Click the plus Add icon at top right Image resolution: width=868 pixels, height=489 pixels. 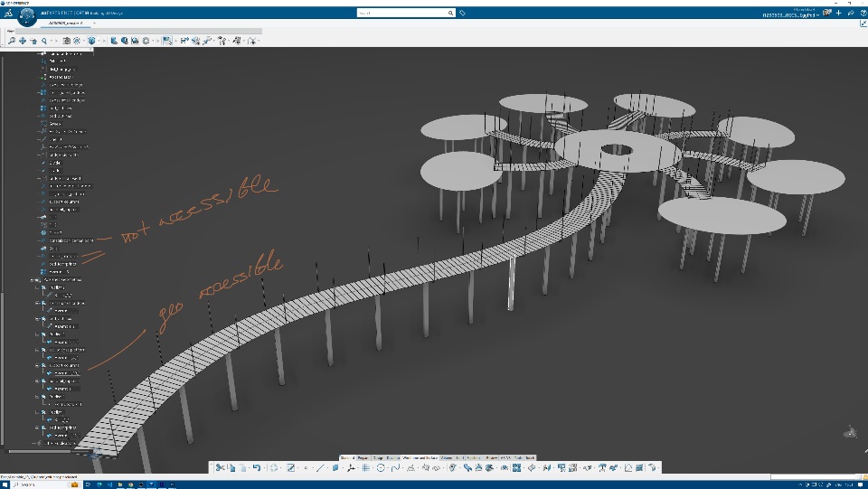pyautogui.click(x=839, y=13)
